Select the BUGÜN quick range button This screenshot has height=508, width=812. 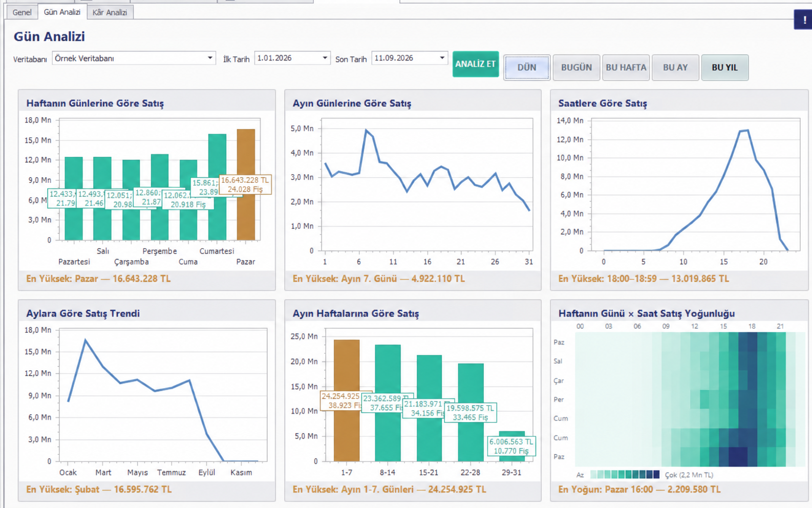point(576,68)
